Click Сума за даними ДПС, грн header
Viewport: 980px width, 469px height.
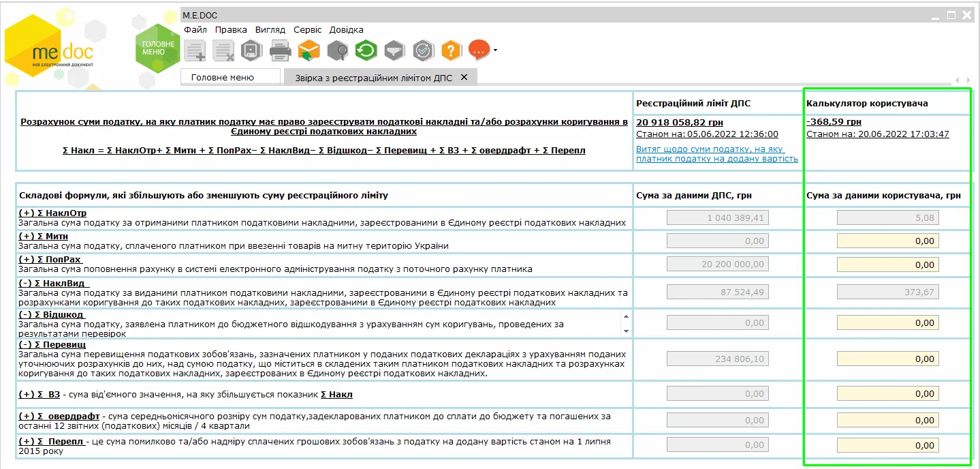pyautogui.click(x=694, y=195)
